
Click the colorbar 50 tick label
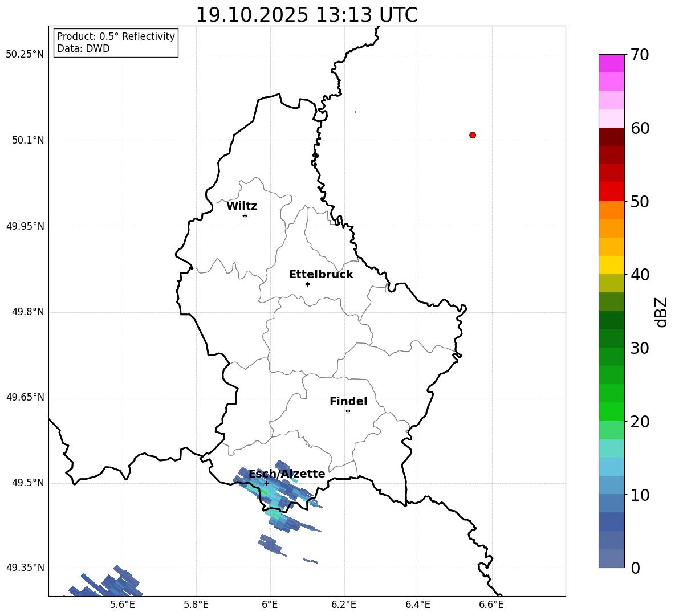(640, 202)
